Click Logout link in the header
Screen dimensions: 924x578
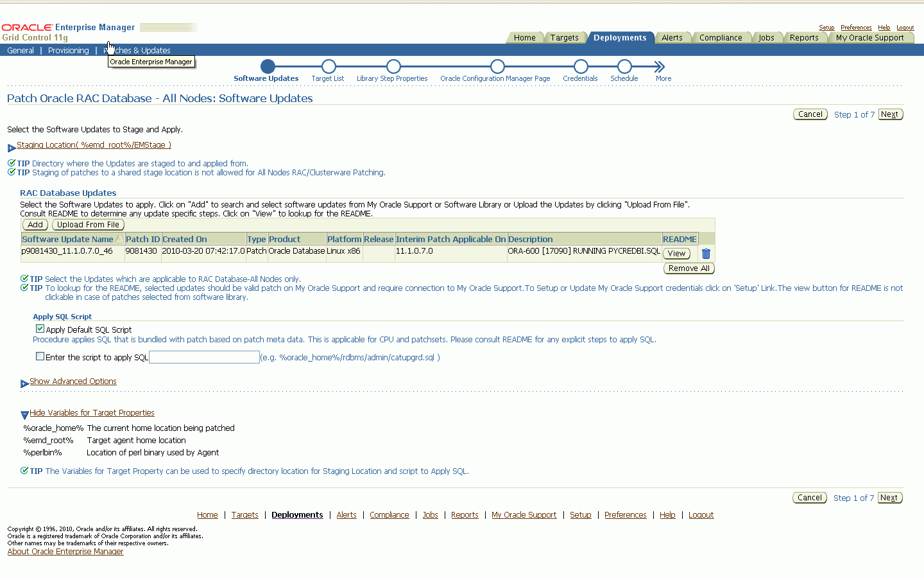[x=905, y=28]
